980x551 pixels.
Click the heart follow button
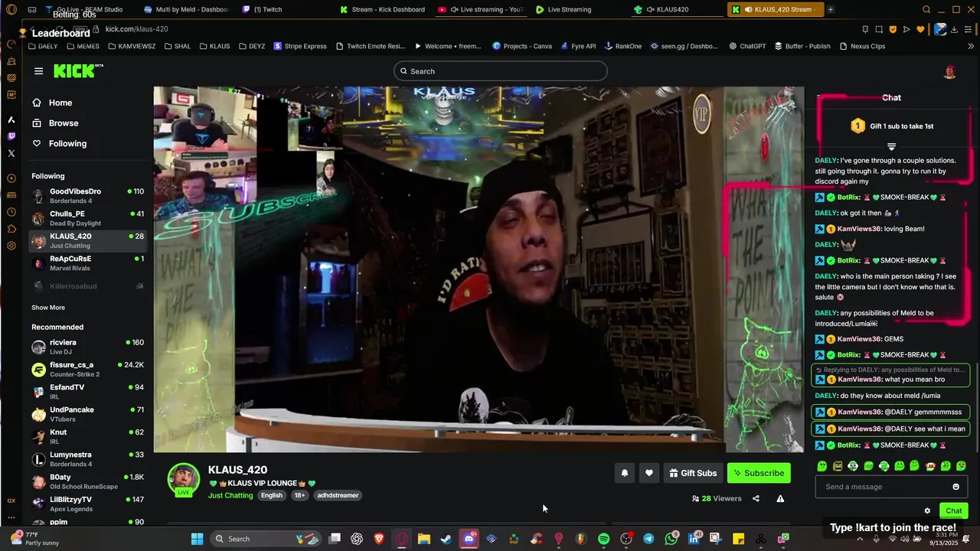649,473
